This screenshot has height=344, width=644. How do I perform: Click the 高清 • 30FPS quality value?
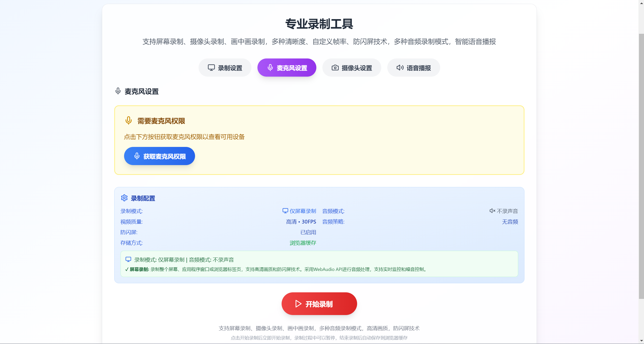click(x=301, y=222)
